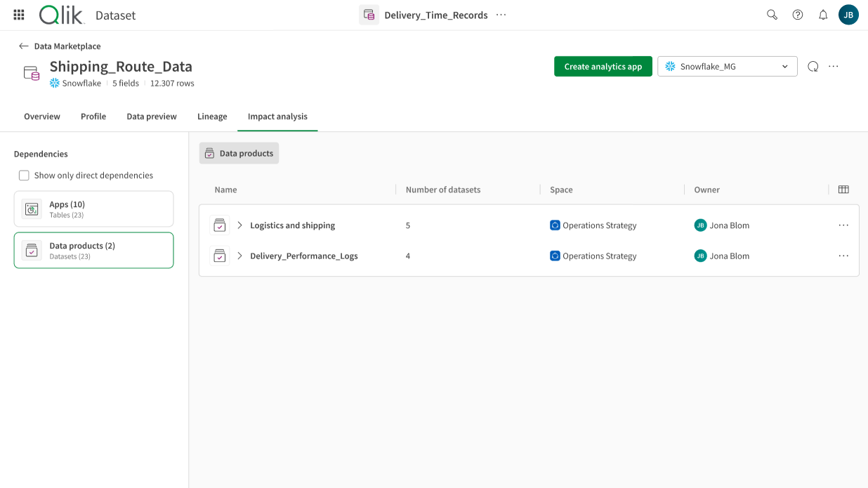Open the help question mark icon
The image size is (868, 488).
click(x=798, y=15)
